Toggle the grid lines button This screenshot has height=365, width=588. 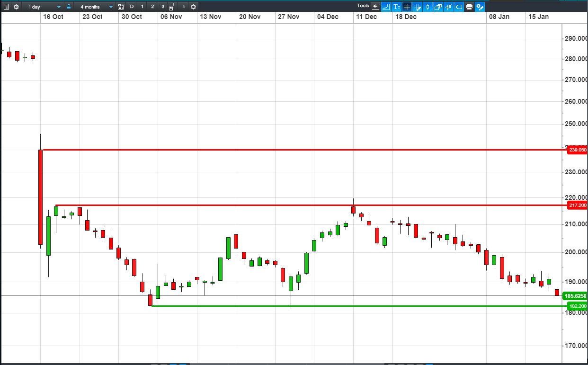(407, 7)
